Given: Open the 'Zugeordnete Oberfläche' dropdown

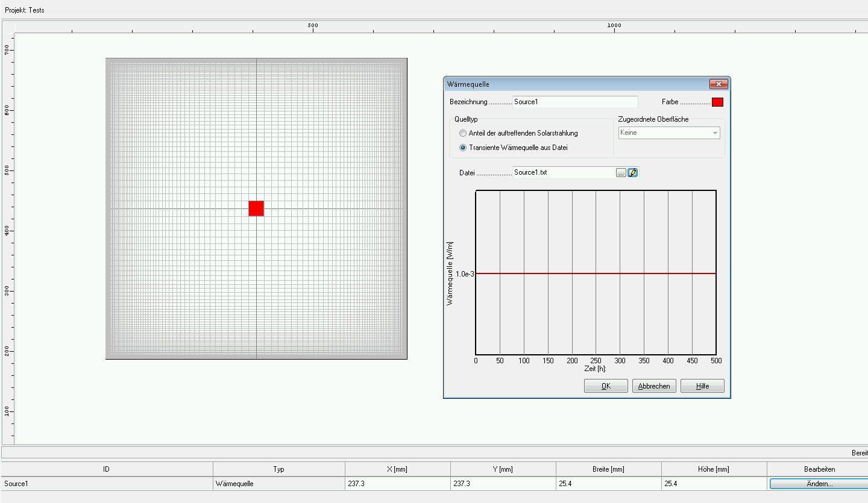Looking at the screenshot, I should pyautogui.click(x=668, y=133).
